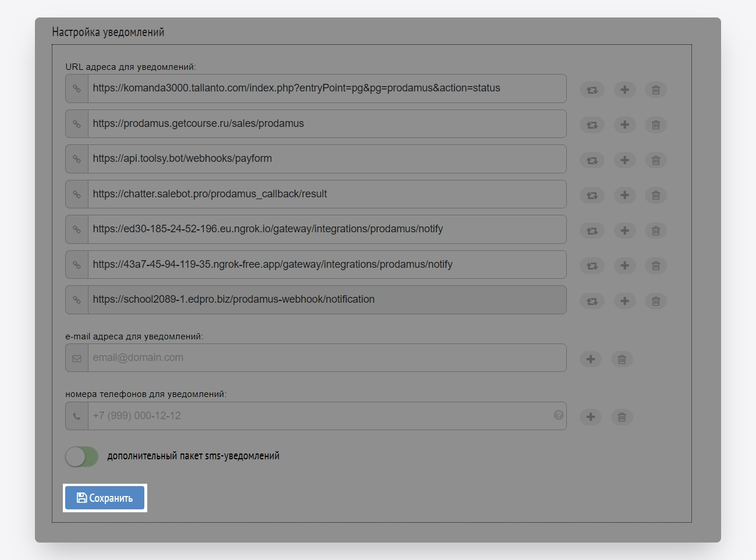Click the email@domain.com input field

(326, 358)
